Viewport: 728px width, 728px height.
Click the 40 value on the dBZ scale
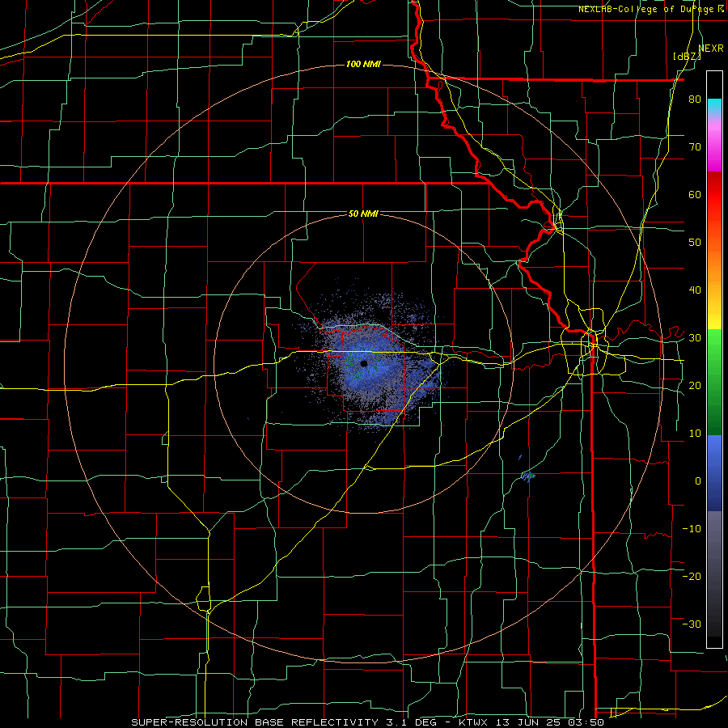(695, 290)
